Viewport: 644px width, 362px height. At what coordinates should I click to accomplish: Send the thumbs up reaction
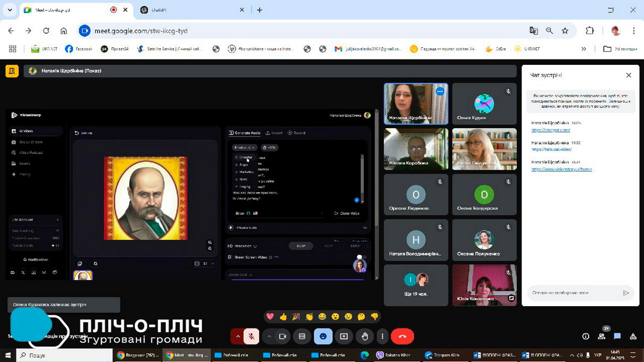(283, 317)
